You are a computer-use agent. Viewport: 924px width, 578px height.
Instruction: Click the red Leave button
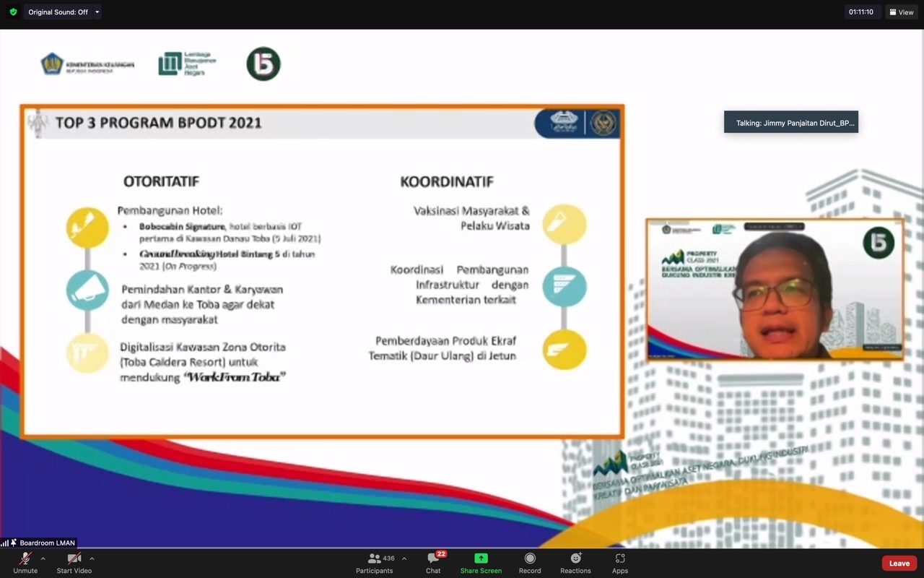pyautogui.click(x=899, y=563)
